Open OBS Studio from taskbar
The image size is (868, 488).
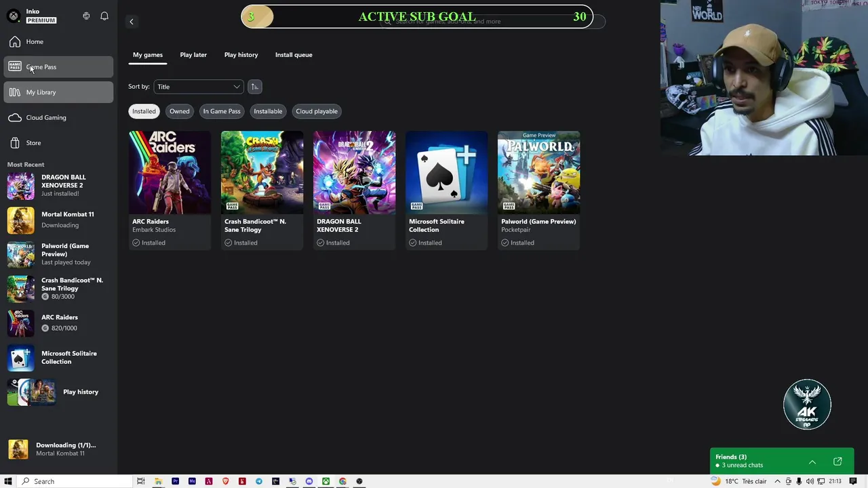click(x=359, y=481)
